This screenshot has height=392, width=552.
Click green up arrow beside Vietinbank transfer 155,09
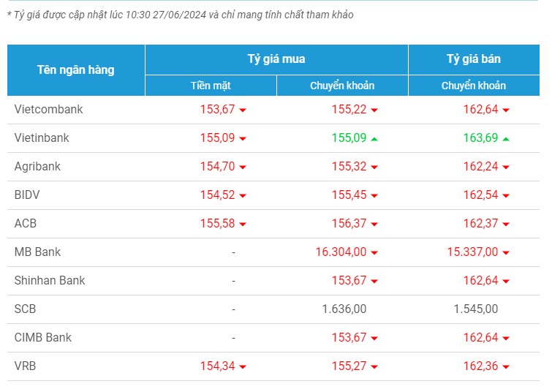tap(374, 139)
